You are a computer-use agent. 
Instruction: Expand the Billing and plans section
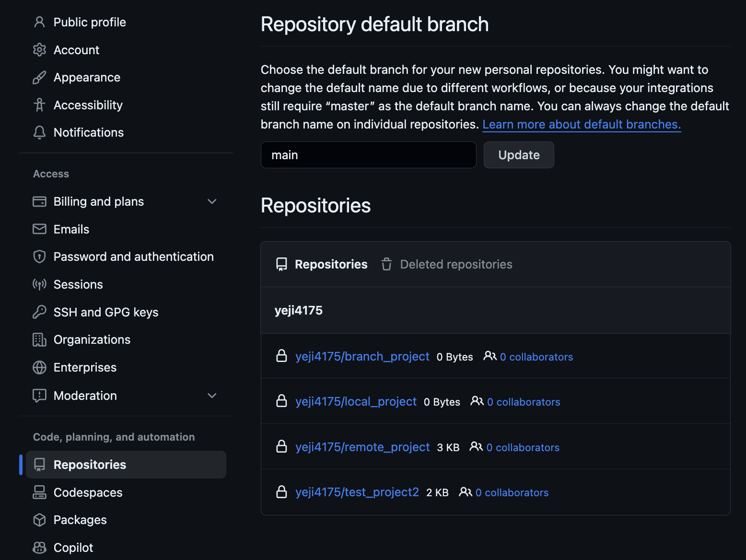tap(212, 202)
